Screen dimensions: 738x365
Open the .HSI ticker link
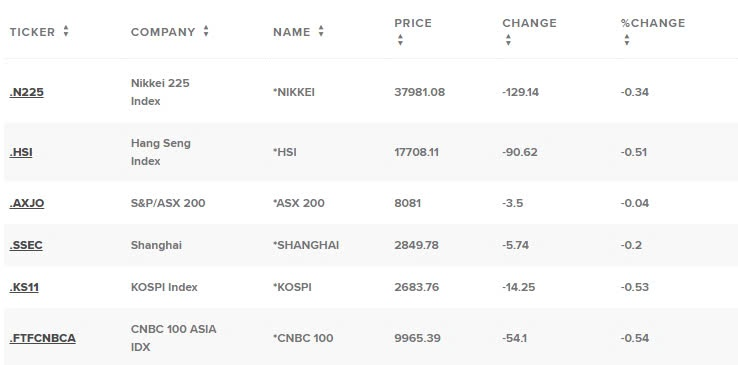pos(21,152)
